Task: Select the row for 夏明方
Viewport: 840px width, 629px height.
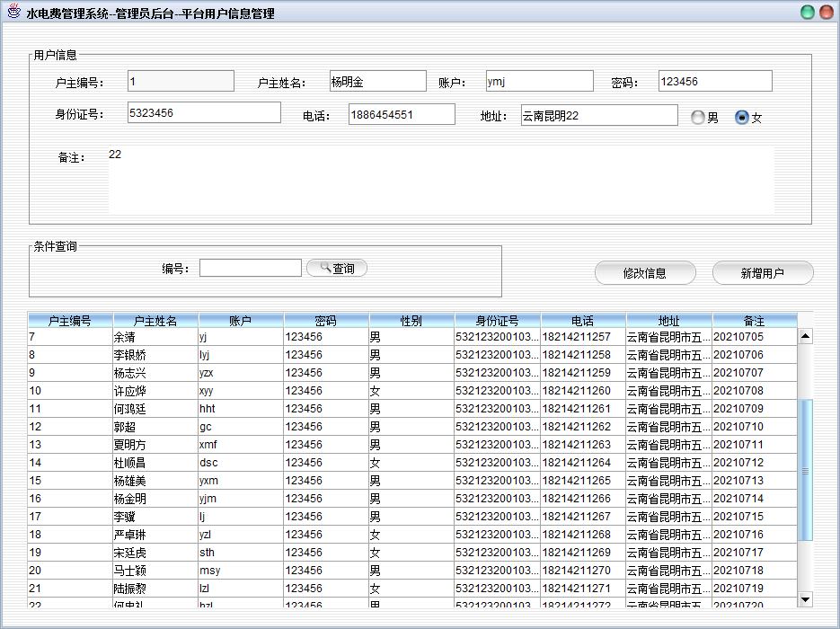Action: pos(412,445)
